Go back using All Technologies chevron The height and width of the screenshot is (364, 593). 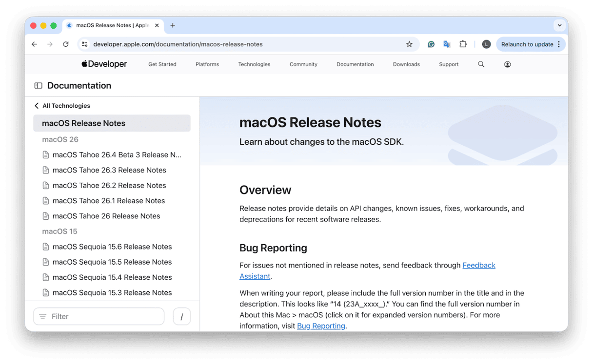[36, 105]
